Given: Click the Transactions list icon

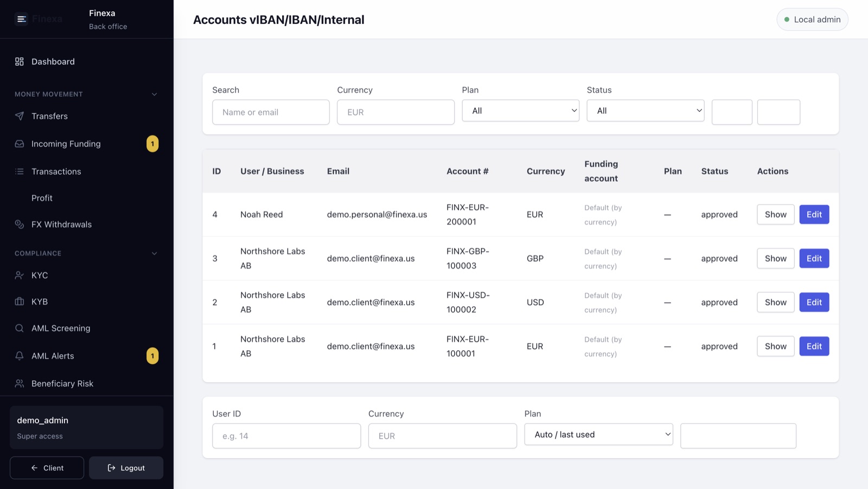Looking at the screenshot, I should pos(20,171).
